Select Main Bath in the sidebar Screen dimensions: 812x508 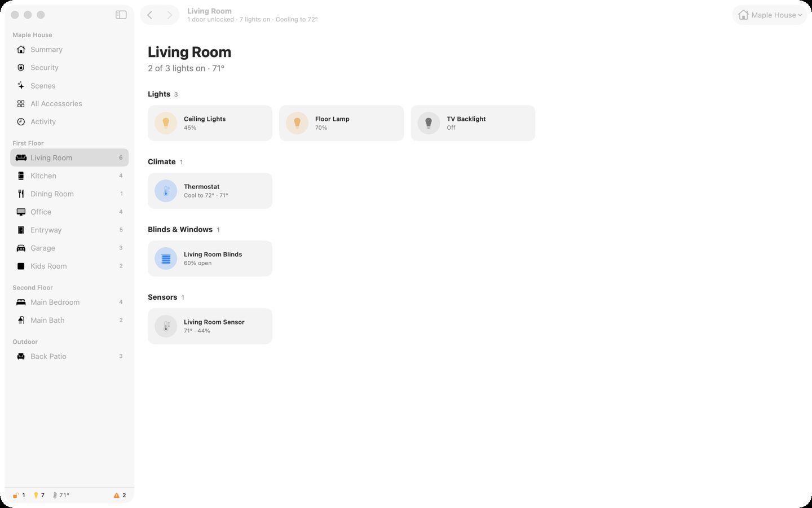click(69, 321)
